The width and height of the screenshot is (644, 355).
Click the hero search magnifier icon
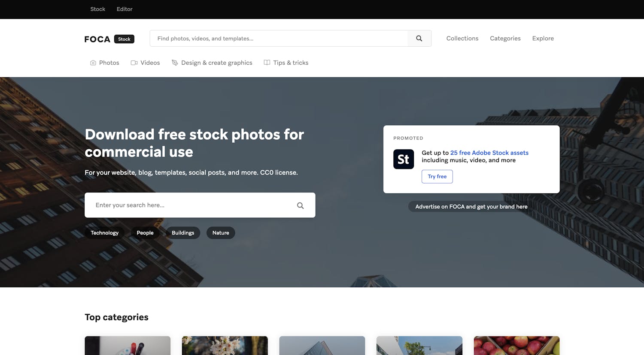click(301, 206)
